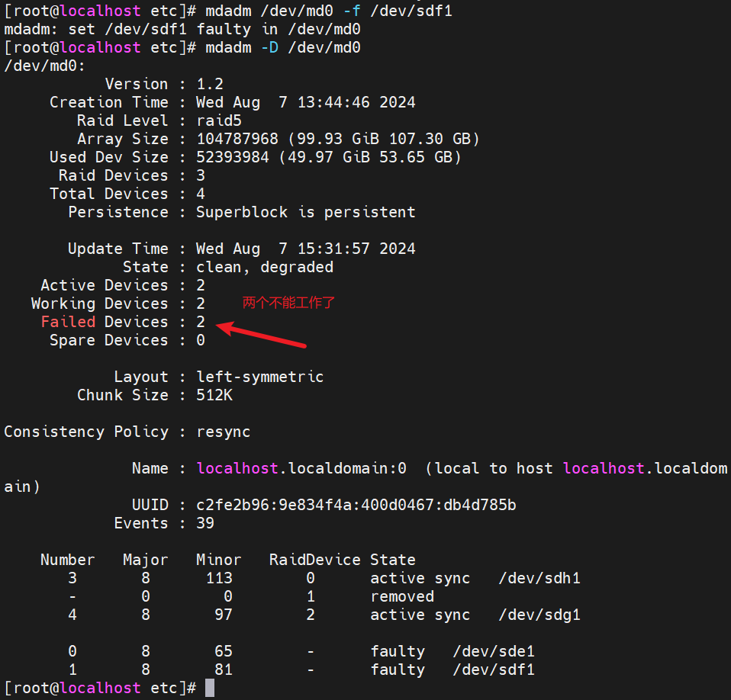Click the 'RaidDevice' column header
731x700 pixels.
coord(314,560)
